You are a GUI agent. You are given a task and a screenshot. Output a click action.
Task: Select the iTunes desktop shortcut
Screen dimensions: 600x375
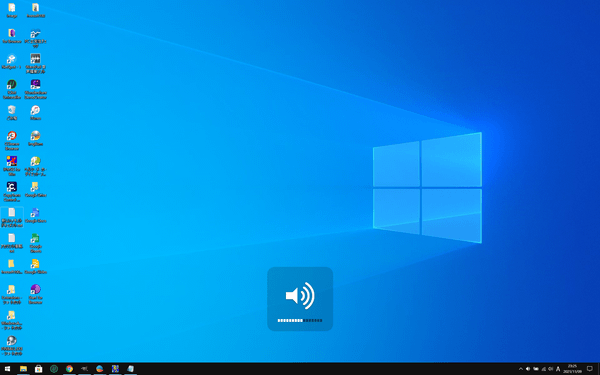coord(35,112)
